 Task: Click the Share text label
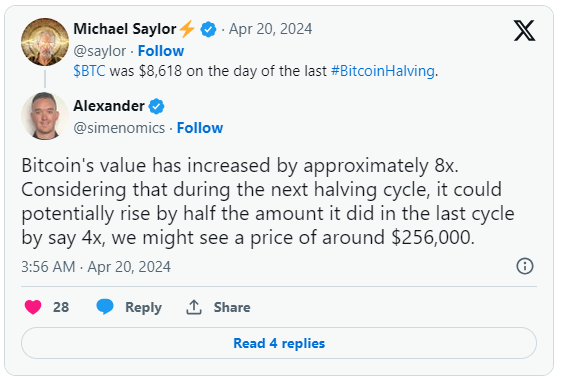(232, 307)
